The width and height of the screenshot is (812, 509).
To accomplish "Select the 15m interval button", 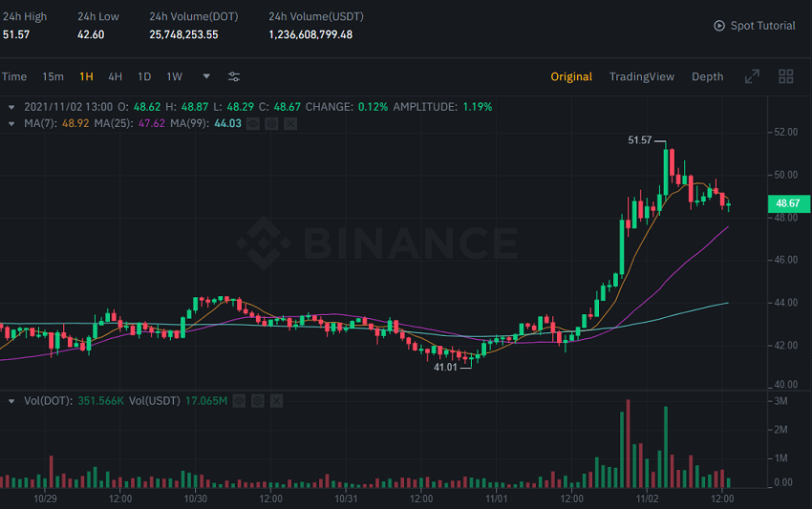I will tap(53, 76).
